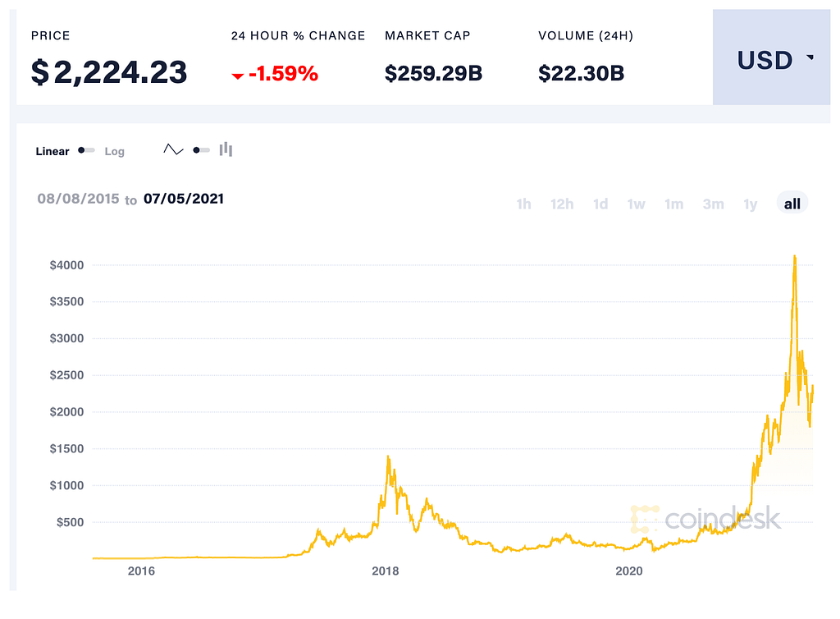Select the 1y time range

point(750,204)
